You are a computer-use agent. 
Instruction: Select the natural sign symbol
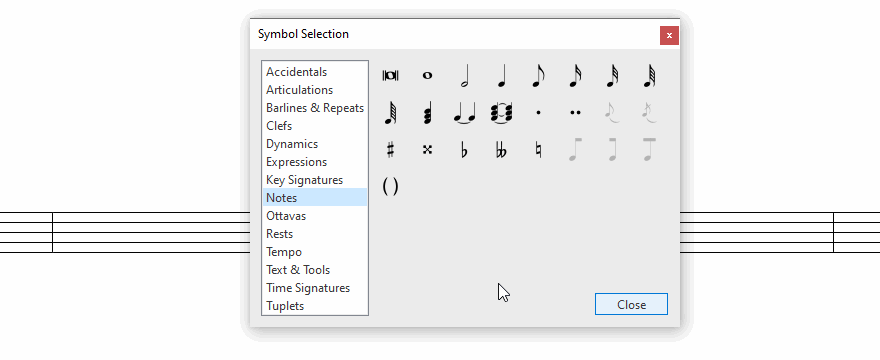click(538, 150)
